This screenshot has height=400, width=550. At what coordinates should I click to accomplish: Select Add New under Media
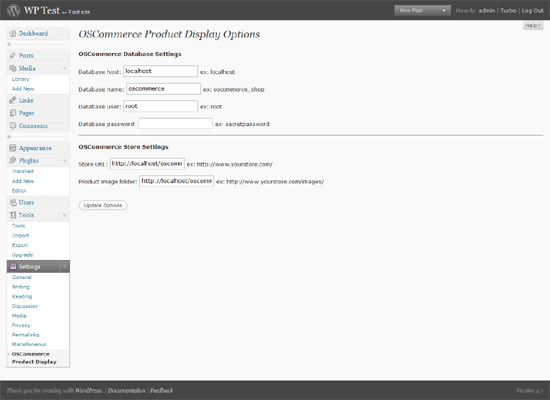pos(23,89)
